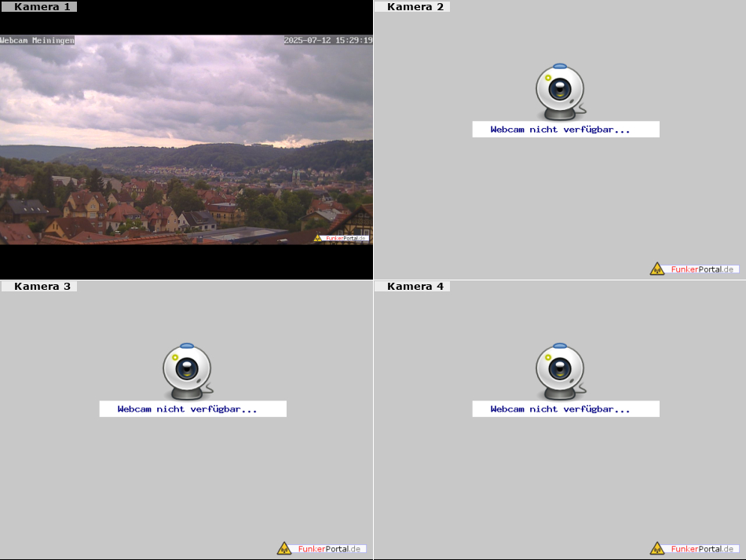Click 'Webcam nicht verfügbar...' in Kamera 2
The height and width of the screenshot is (560, 746).
[565, 130]
